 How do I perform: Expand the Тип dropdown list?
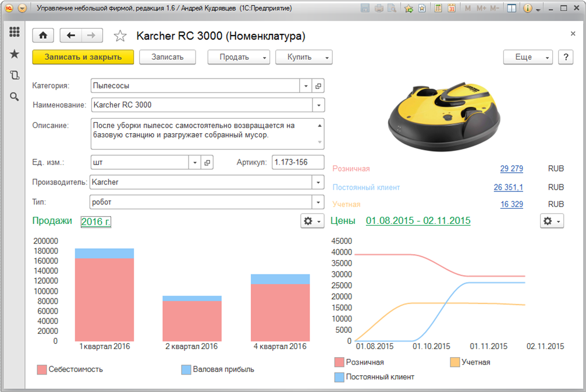click(318, 202)
